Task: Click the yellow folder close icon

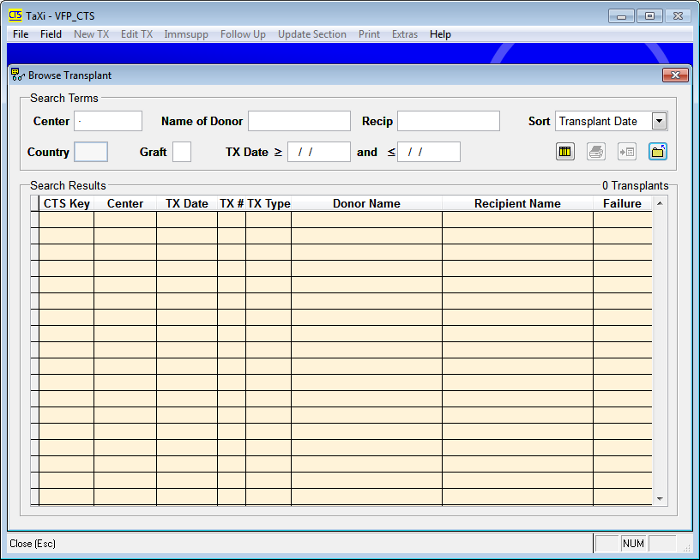Action: coord(658,152)
